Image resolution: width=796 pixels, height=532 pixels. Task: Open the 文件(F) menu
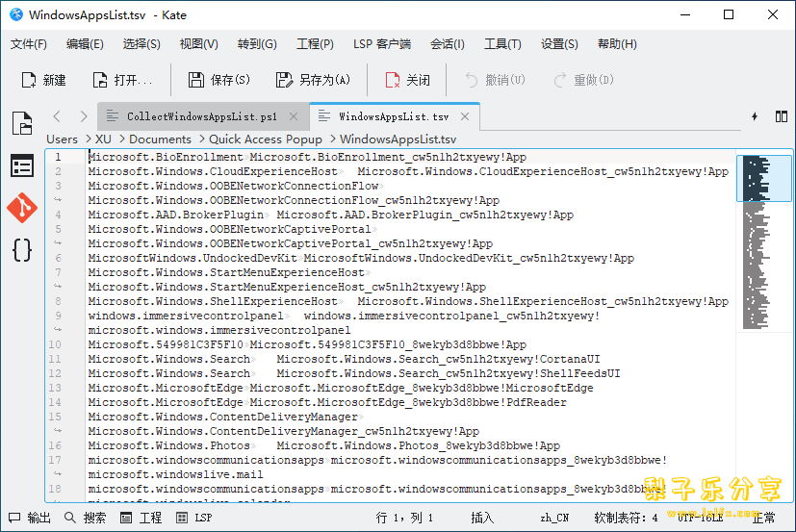point(29,44)
